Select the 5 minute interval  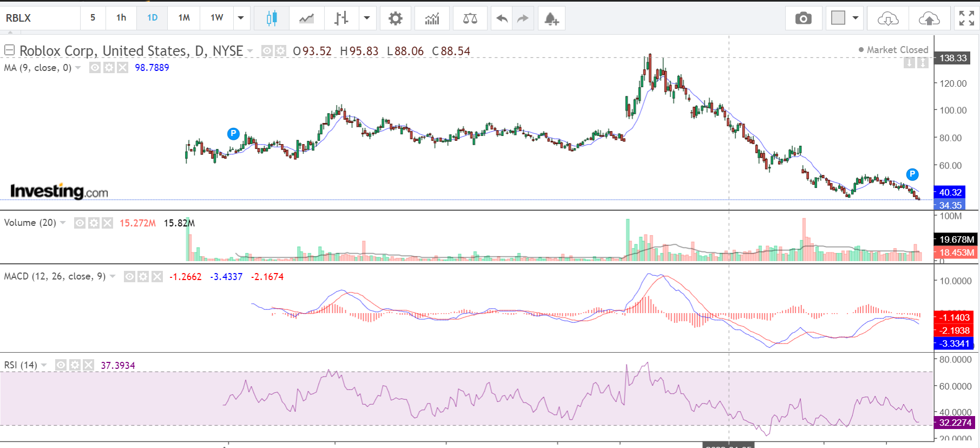93,18
